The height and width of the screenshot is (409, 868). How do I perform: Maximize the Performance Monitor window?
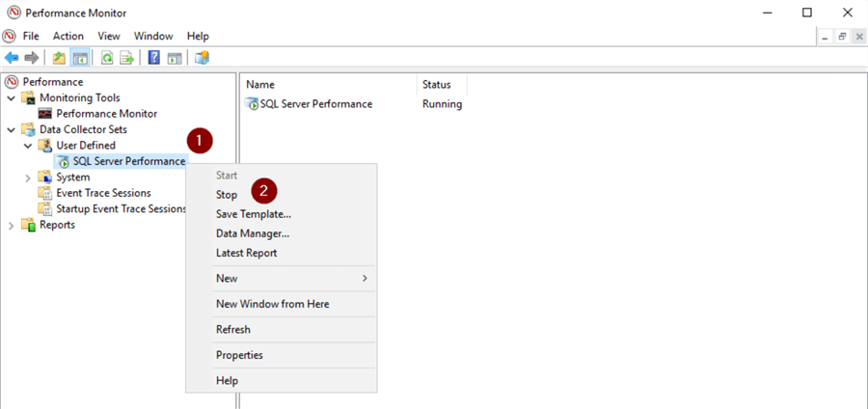(807, 13)
